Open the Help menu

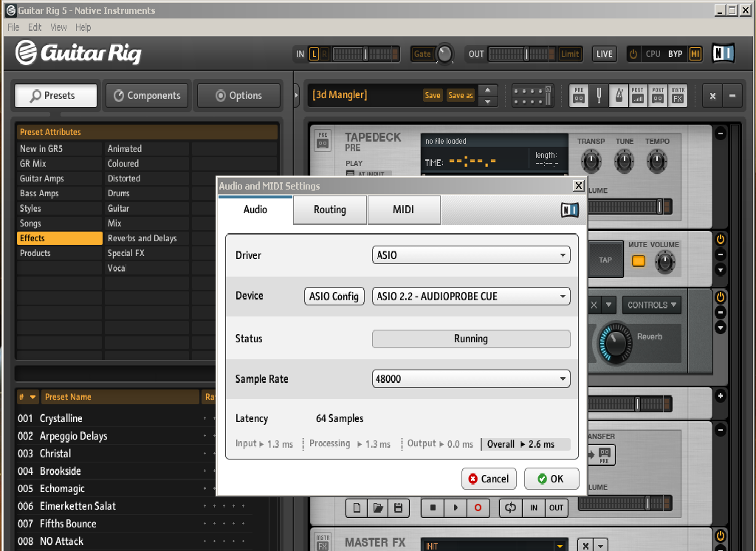pos(83,27)
